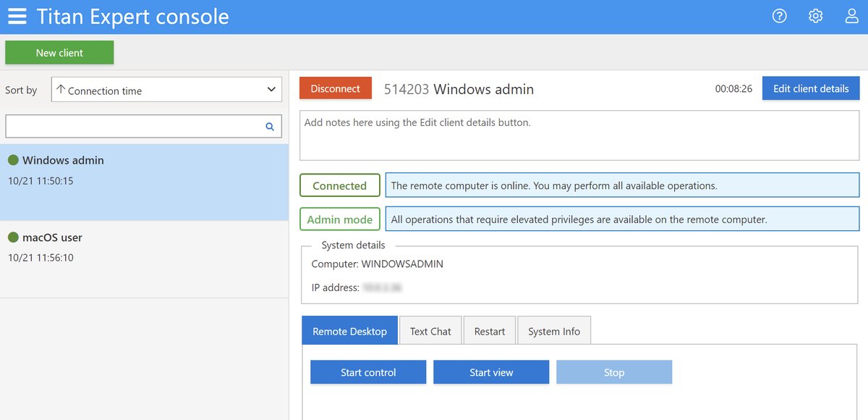Disconnect the current session

point(336,88)
